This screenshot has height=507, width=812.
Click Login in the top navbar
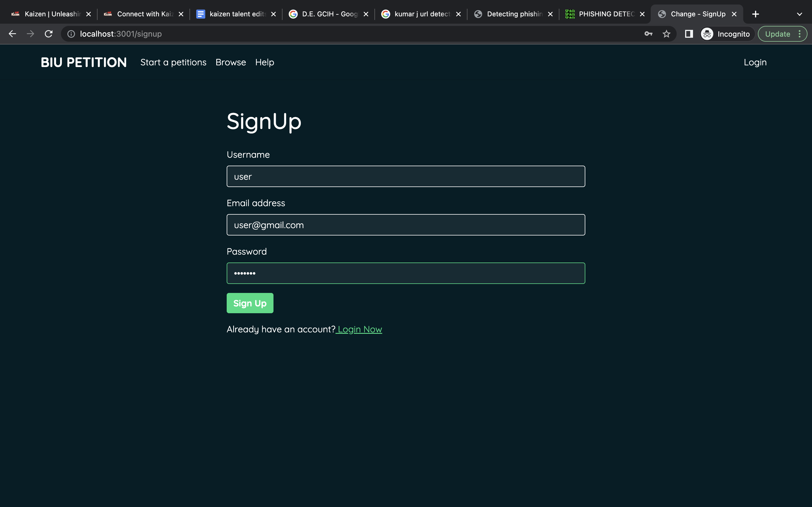pyautogui.click(x=755, y=62)
